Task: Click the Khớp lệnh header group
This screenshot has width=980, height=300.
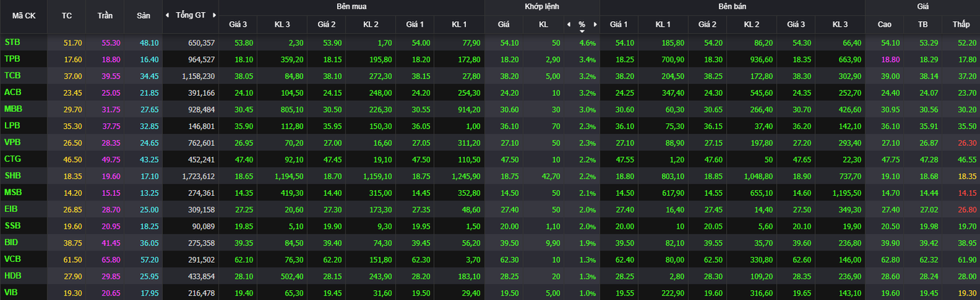Action: pos(541,6)
